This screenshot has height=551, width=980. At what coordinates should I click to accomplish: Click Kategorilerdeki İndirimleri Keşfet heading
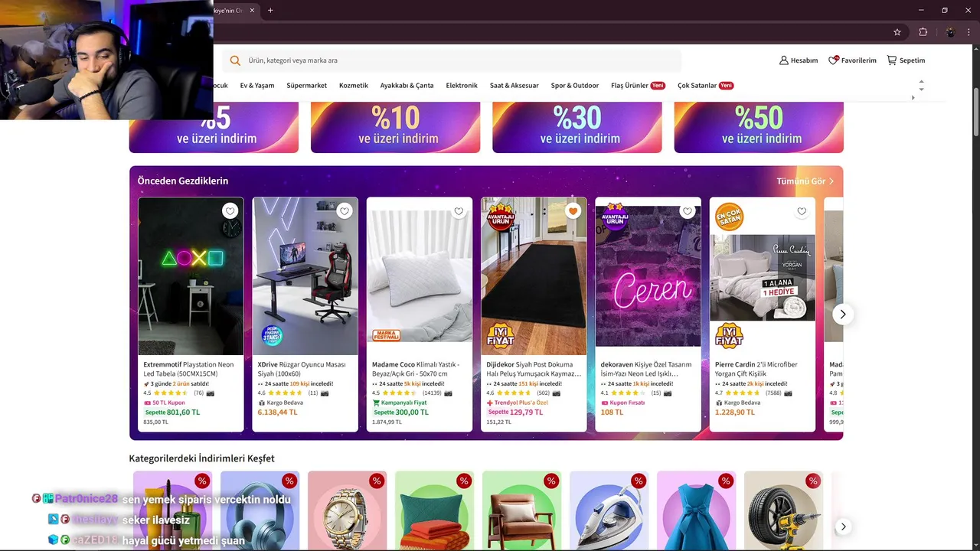pyautogui.click(x=201, y=458)
